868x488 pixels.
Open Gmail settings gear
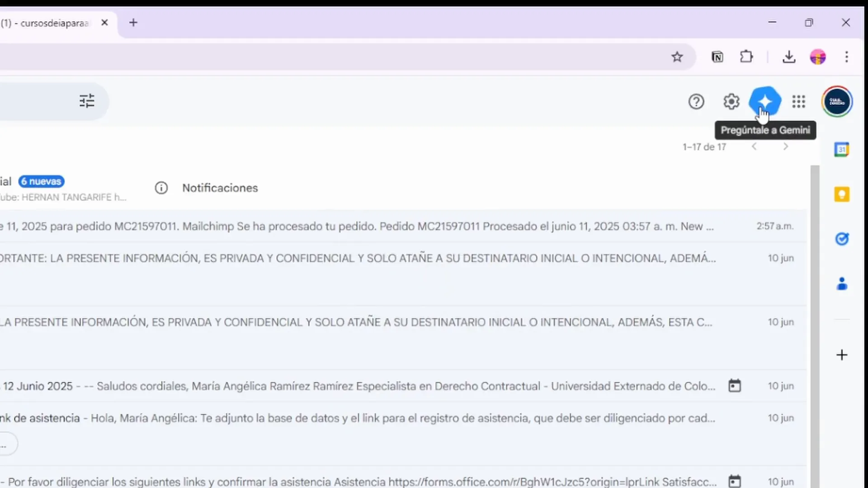tap(731, 101)
